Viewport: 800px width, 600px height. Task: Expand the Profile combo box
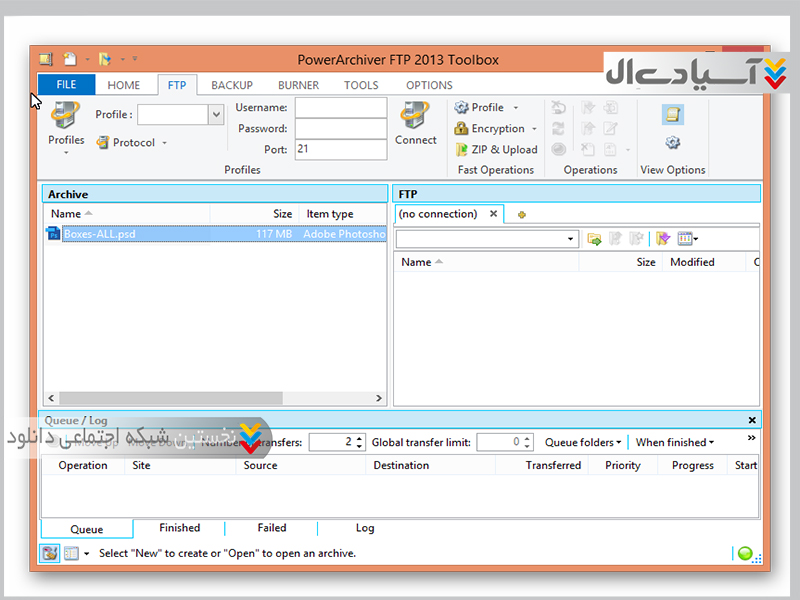(x=216, y=115)
